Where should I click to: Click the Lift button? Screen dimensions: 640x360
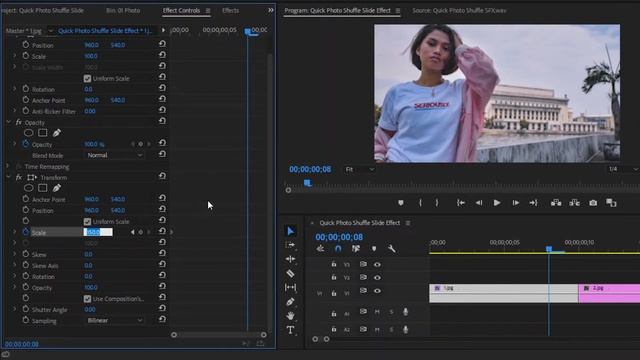point(556,202)
